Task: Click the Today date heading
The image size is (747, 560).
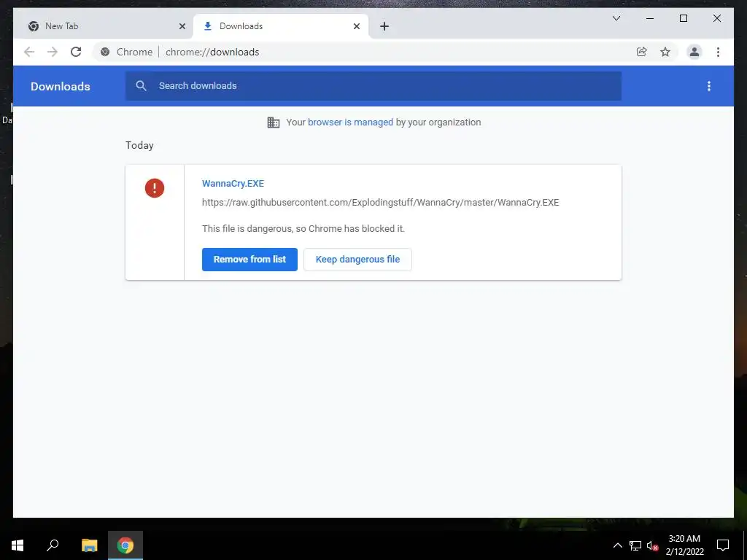Action: (139, 145)
